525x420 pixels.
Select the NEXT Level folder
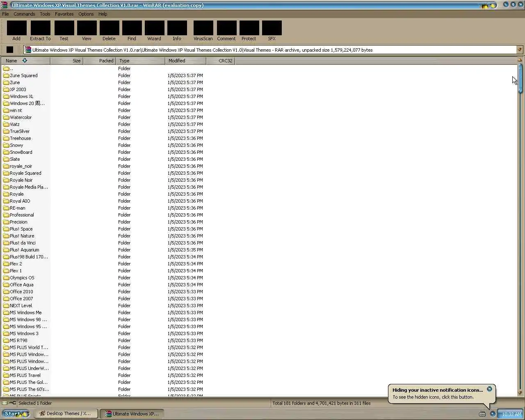[18, 306]
